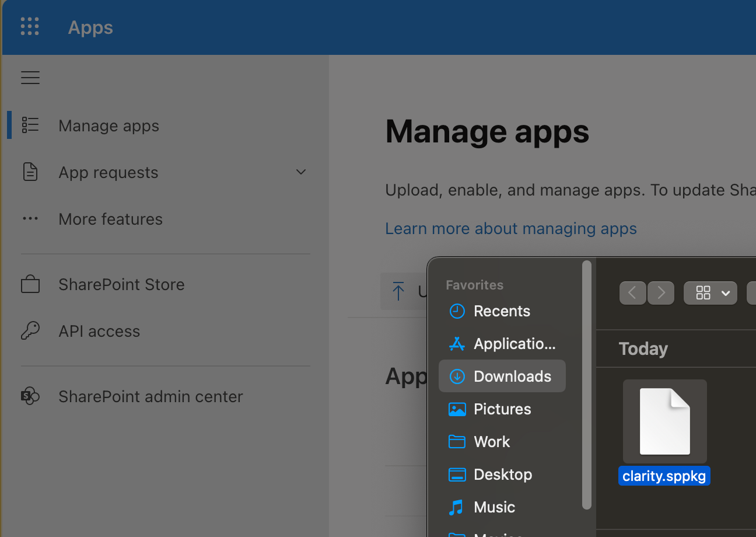
Task: Open Recents in Favorites sidebar
Action: pyautogui.click(x=502, y=311)
